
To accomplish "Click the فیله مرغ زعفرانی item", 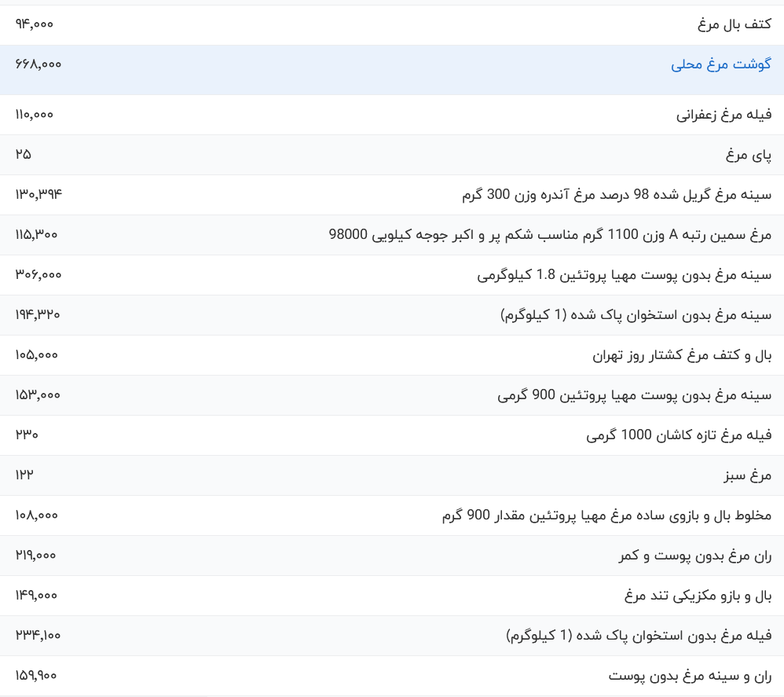I will click(x=715, y=114).
